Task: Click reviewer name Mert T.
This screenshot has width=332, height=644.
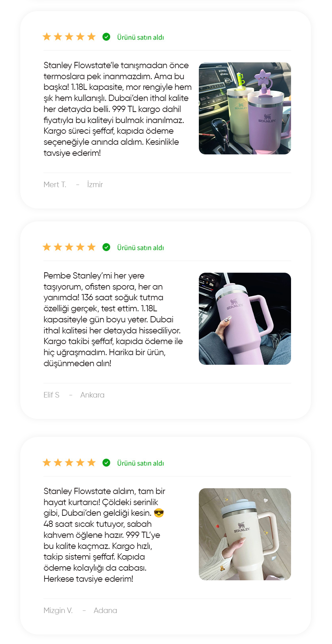Action: point(55,185)
